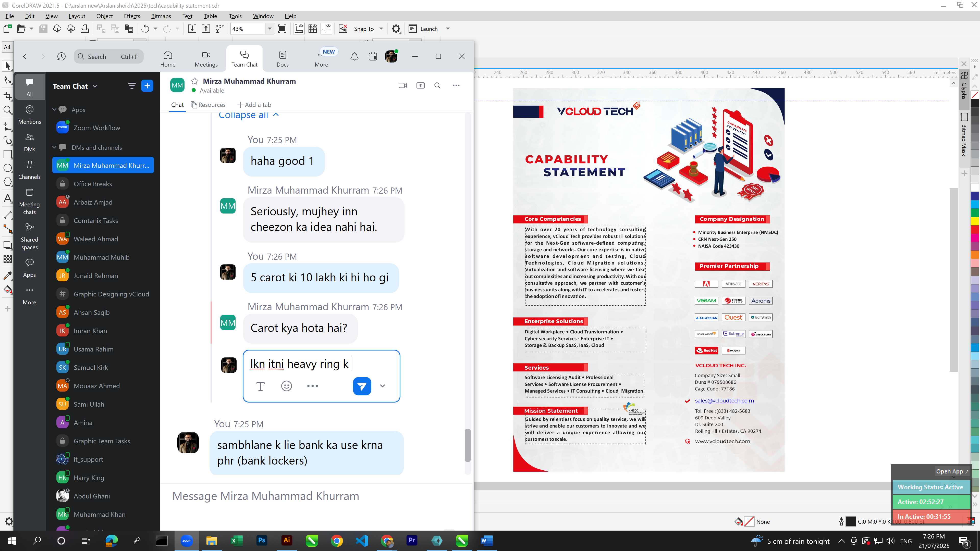This screenshot has height=551, width=980.
Task: Open the Team Chat filter icon
Action: tap(132, 86)
